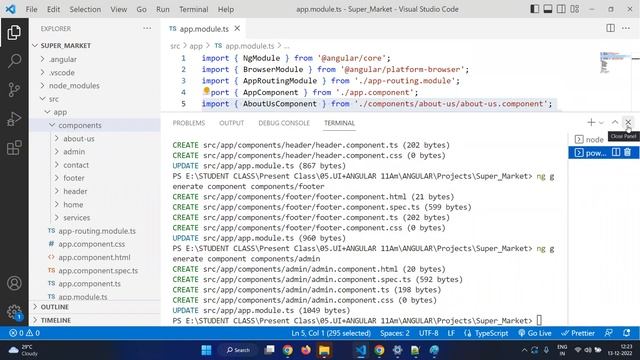
Task: Switch to the Problems tab
Action: (x=189, y=123)
